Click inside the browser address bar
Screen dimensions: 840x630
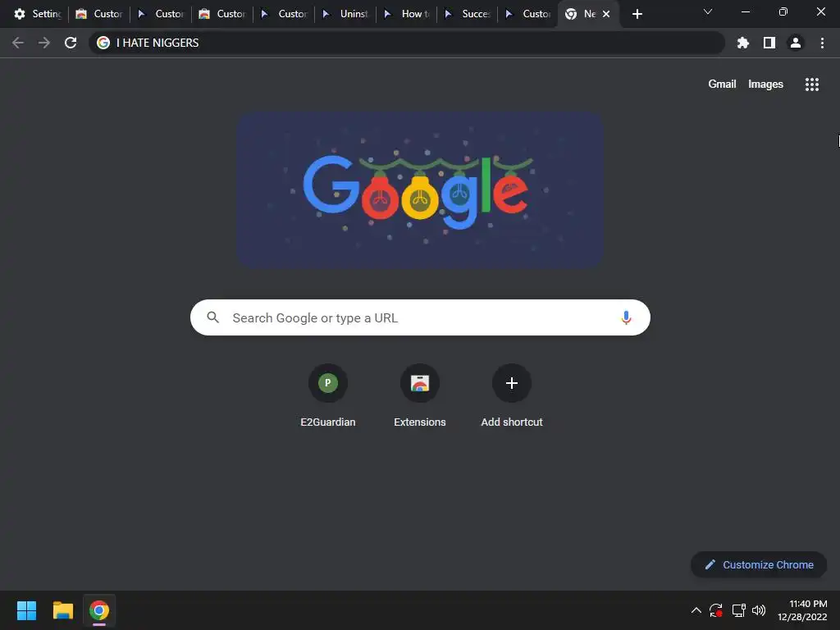tap(407, 43)
